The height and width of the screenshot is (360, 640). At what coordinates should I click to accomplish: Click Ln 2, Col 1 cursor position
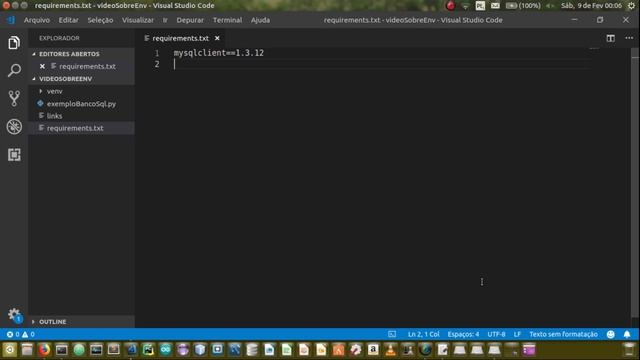coord(423,334)
